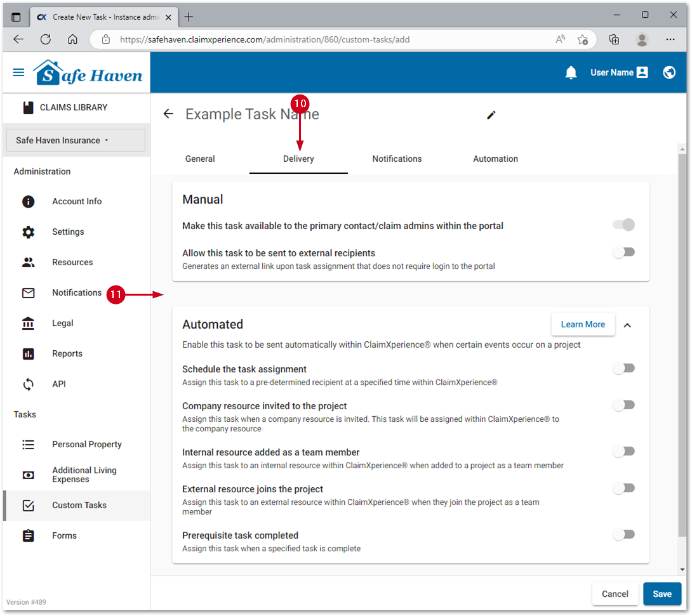The image size is (692, 616).
Task: Toggle the Company resource invited switch
Action: [x=623, y=405]
